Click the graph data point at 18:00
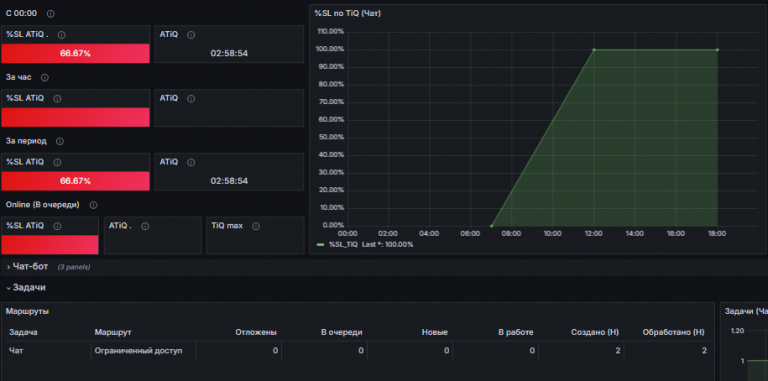The height and width of the screenshot is (381, 768). point(717,49)
